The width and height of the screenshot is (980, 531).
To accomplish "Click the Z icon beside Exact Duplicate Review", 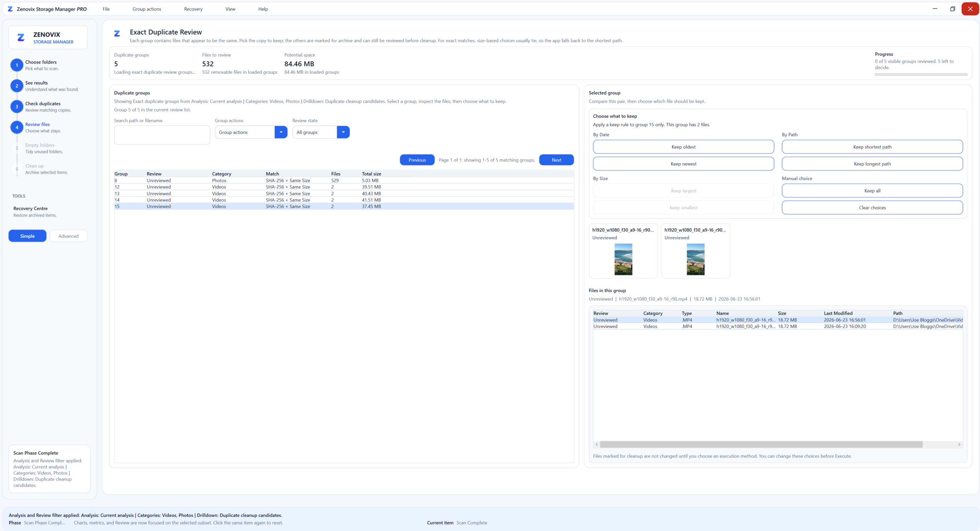I will (x=117, y=33).
